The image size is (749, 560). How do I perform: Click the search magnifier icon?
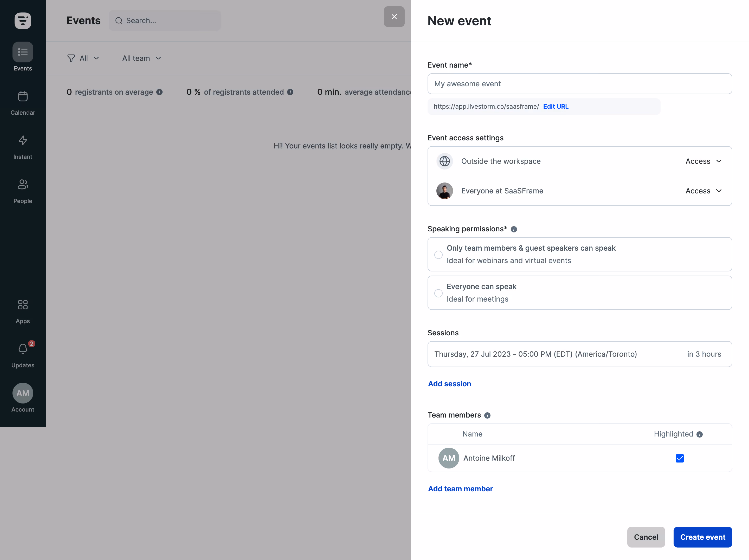tap(119, 21)
